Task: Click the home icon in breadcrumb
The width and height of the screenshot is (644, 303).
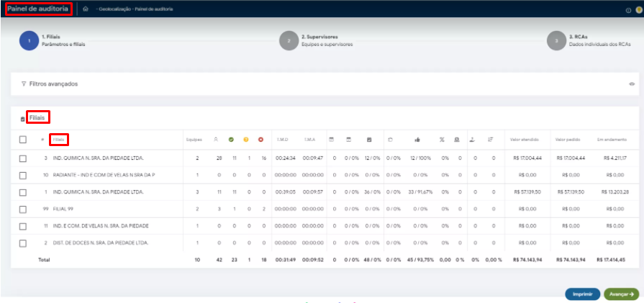Action: [86, 9]
